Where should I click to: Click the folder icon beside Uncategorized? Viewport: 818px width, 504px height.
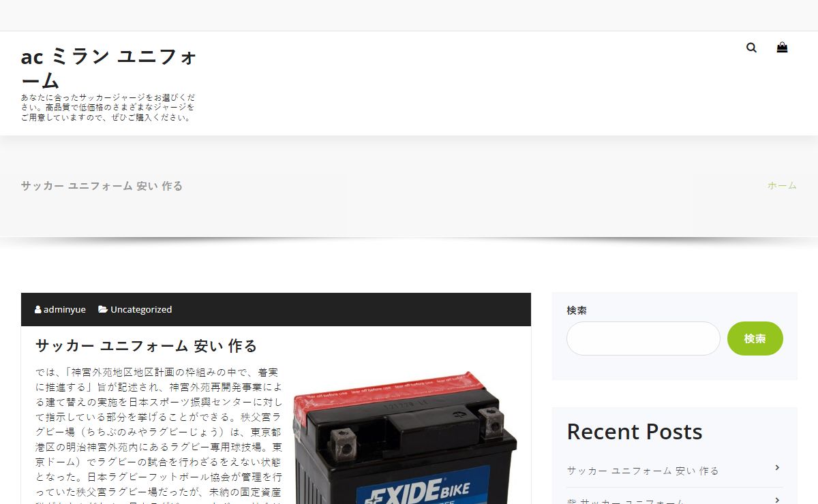[x=103, y=309]
